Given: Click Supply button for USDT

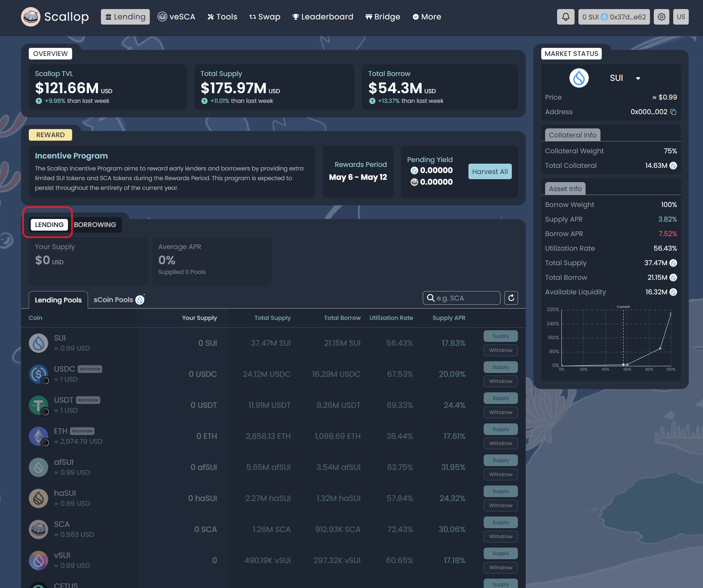Looking at the screenshot, I should pyautogui.click(x=500, y=398).
